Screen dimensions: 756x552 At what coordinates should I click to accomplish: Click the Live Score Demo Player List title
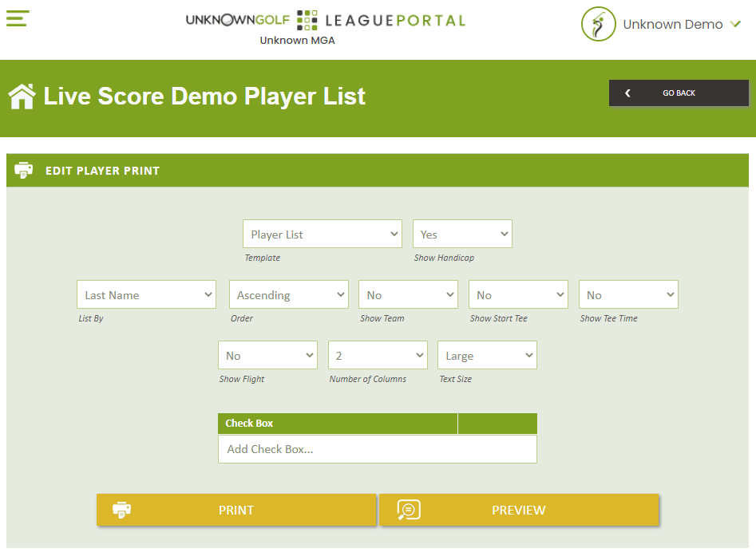click(x=204, y=97)
